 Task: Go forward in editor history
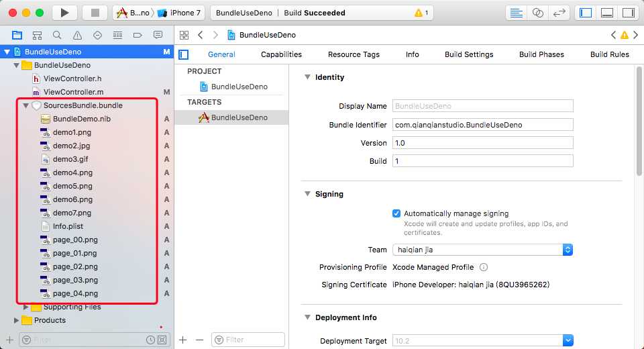point(215,36)
